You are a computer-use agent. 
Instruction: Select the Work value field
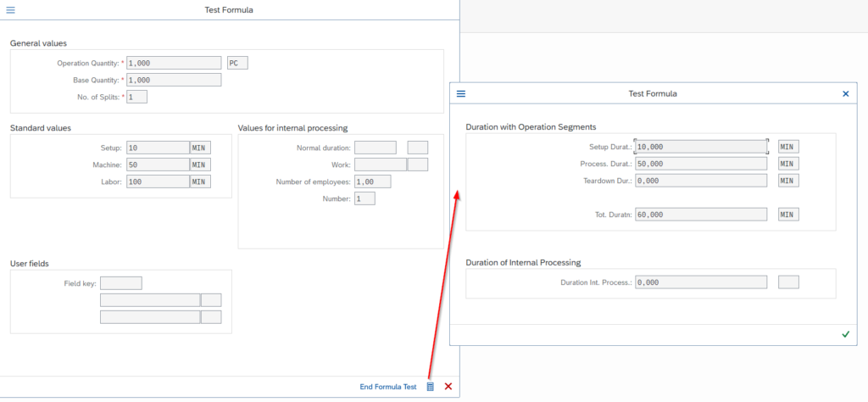[x=381, y=165]
